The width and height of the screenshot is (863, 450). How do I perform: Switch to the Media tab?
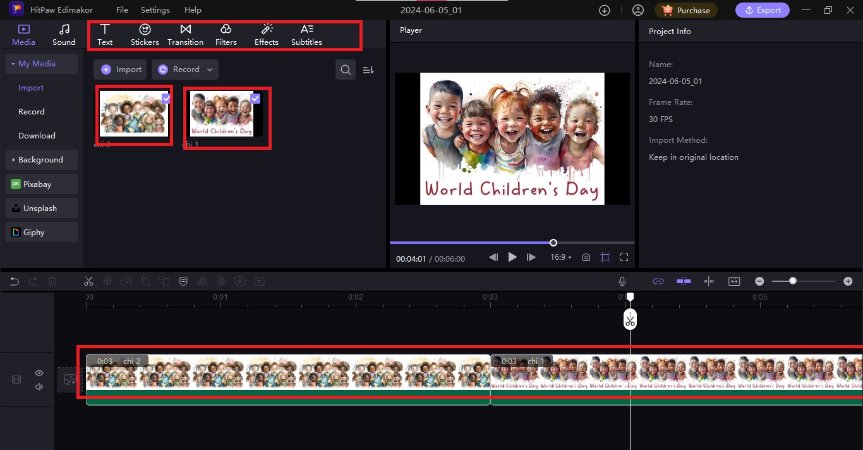tap(24, 35)
